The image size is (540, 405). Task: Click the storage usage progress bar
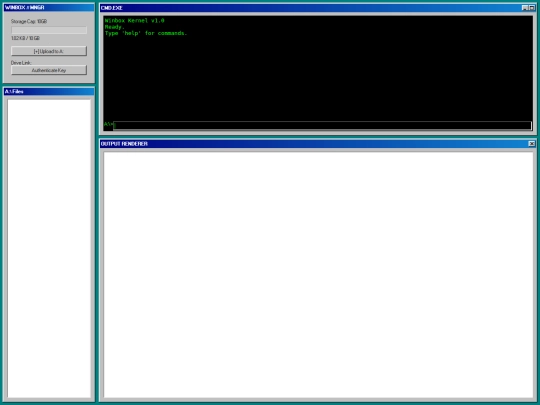pyautogui.click(x=49, y=30)
